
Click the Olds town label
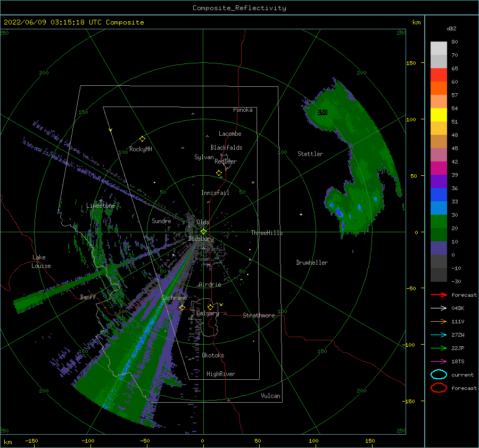click(203, 222)
